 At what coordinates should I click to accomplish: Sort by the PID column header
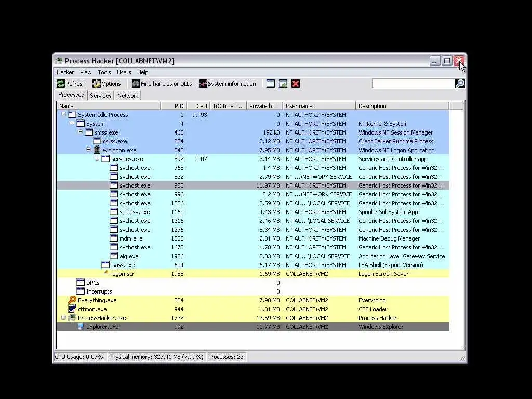(174, 106)
